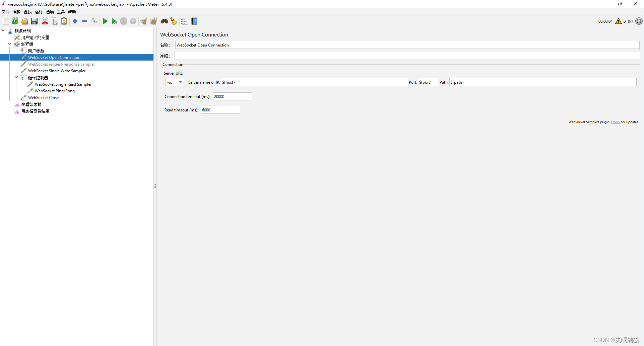
Task: Click the Read timeout field
Action: click(x=220, y=110)
